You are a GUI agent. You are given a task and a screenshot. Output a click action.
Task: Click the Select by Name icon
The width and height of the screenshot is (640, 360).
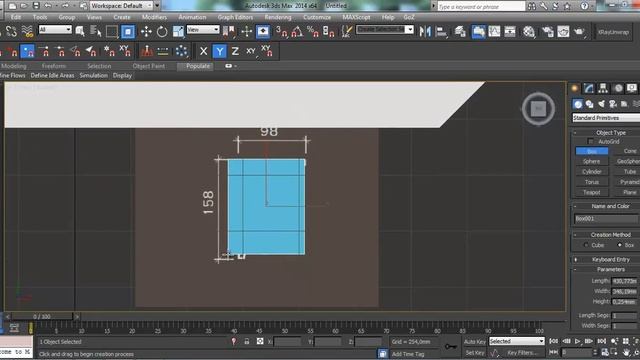(96, 31)
